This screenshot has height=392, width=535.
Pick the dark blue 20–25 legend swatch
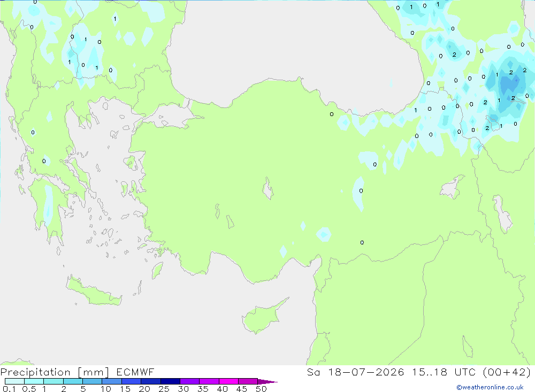150,381
